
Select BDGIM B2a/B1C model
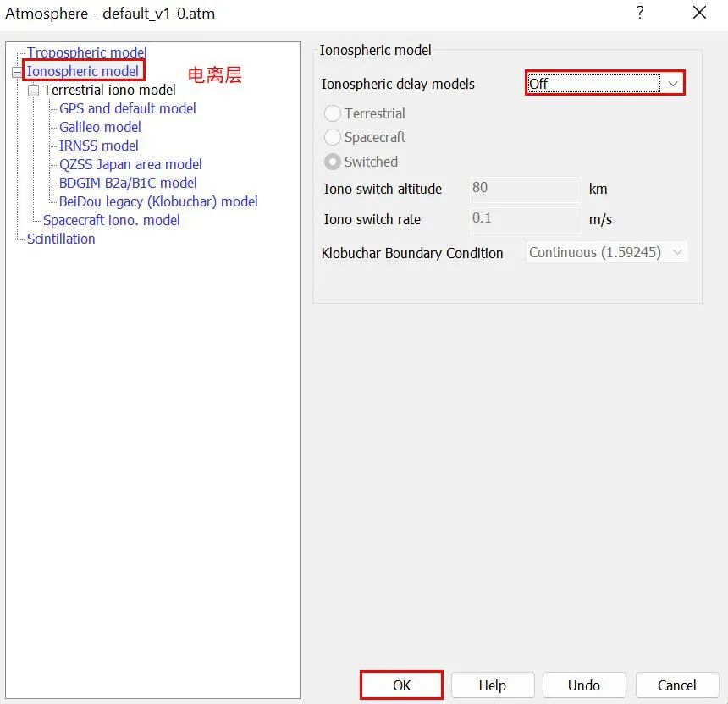coord(128,183)
